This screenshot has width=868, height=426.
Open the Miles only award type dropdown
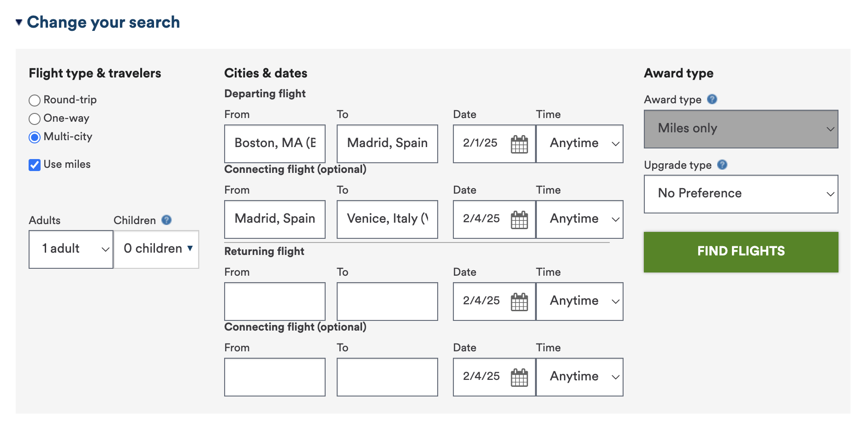click(740, 129)
